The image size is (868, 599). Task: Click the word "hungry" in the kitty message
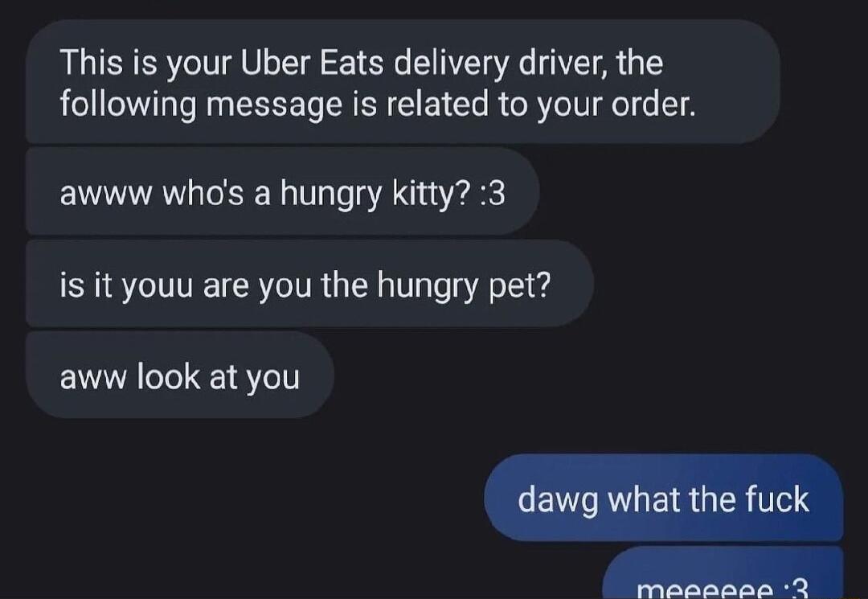[331, 195]
